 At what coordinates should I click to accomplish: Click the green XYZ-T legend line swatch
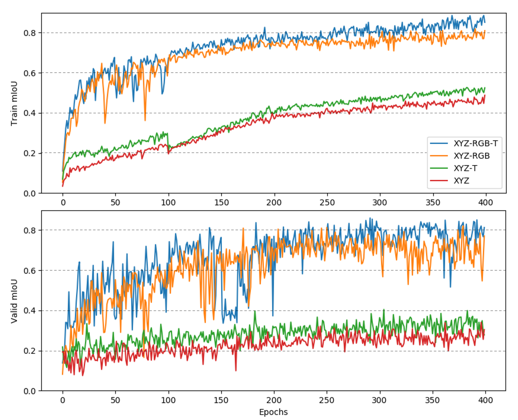point(439,168)
